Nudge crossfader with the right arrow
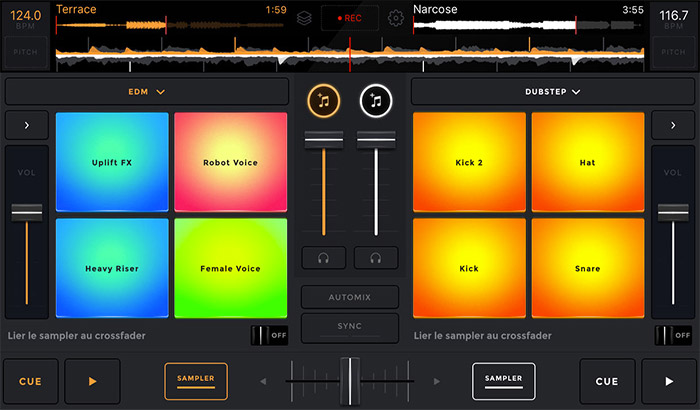This screenshot has height=410, width=700. point(437,381)
